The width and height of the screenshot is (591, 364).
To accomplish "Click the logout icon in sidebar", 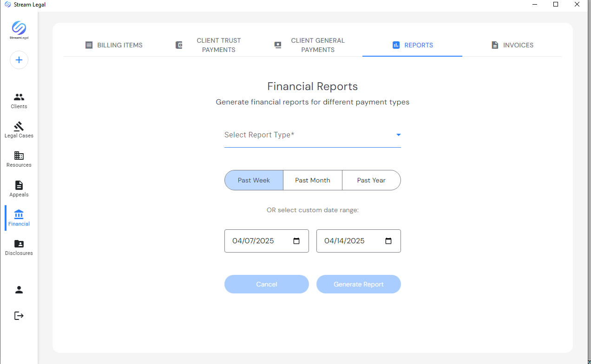I will point(19,316).
